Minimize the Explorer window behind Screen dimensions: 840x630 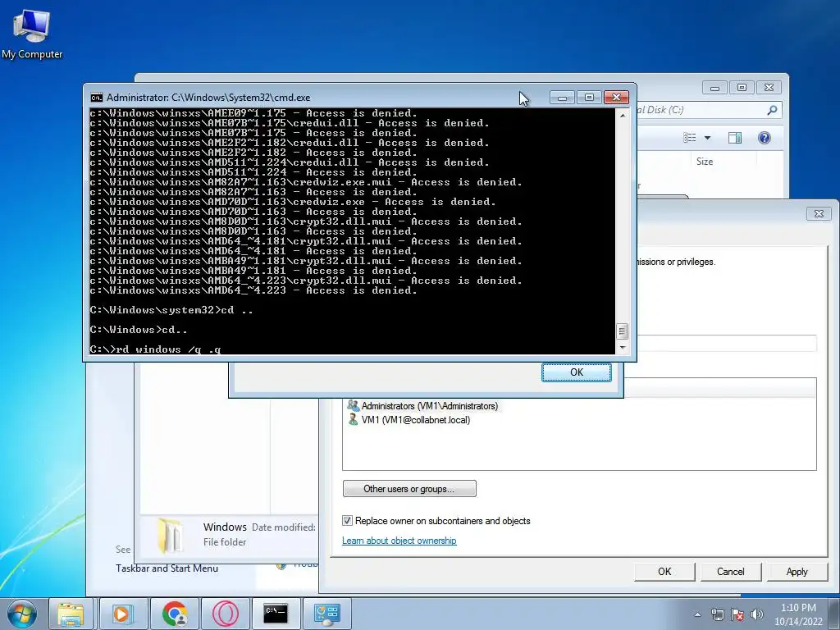(x=714, y=87)
